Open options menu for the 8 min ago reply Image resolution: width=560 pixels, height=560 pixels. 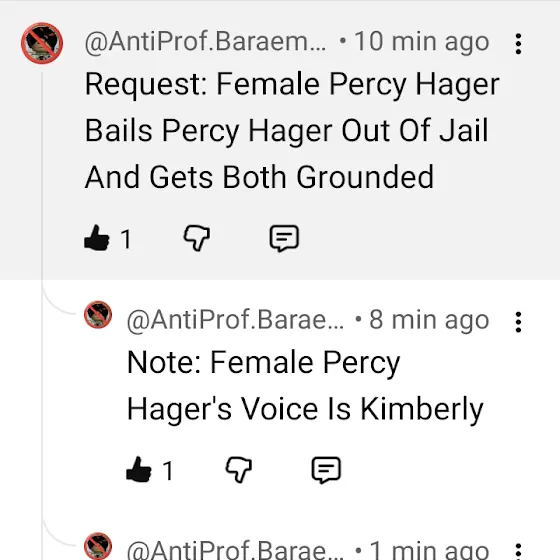518,322
